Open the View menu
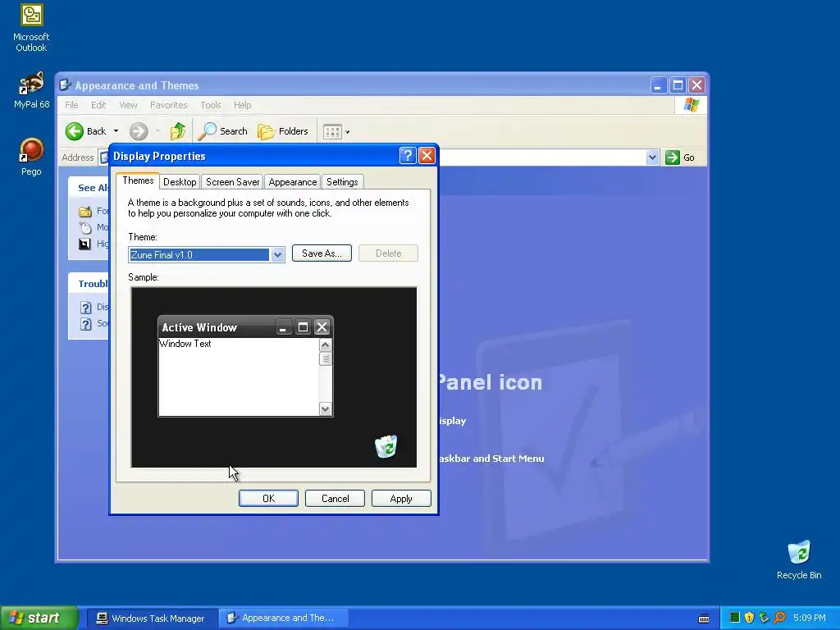This screenshot has height=630, width=840. click(128, 105)
